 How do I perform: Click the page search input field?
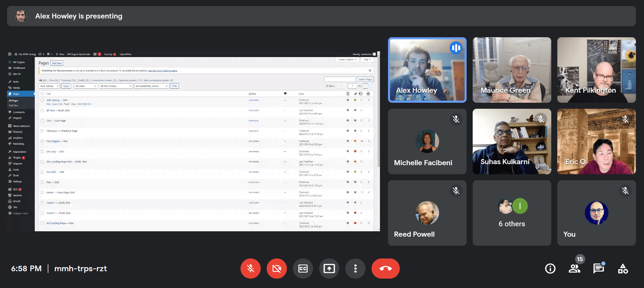340,79
